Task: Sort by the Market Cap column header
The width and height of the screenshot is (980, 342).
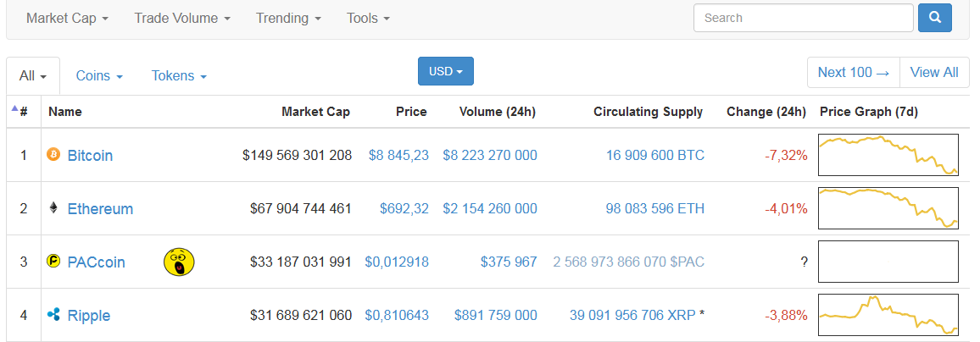Action: click(x=315, y=112)
